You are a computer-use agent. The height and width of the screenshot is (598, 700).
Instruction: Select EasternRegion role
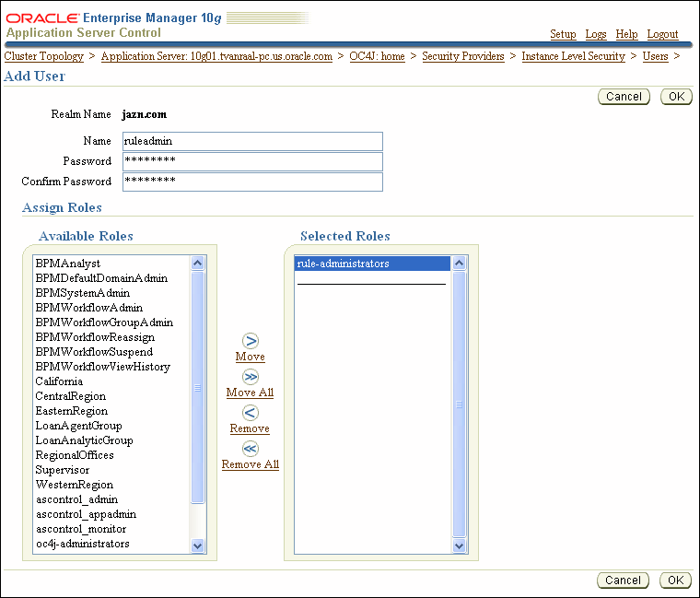111,411
